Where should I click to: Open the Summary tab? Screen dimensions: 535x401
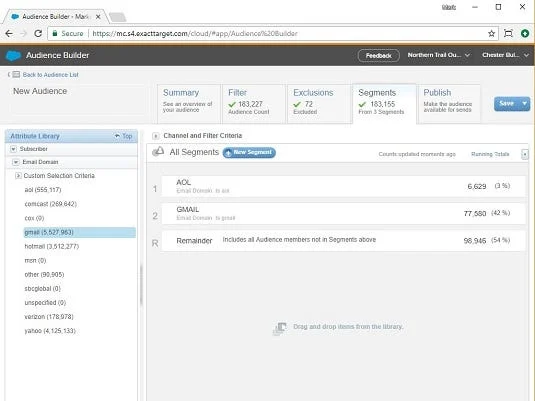189,103
